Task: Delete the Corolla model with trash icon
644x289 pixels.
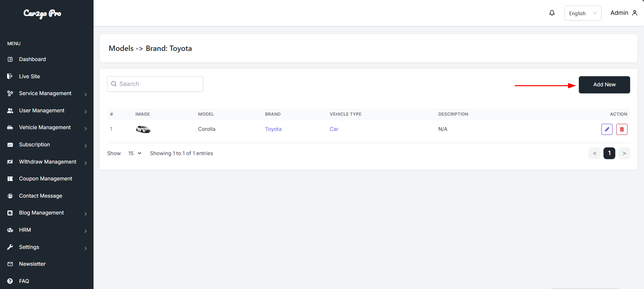Action: [x=622, y=129]
